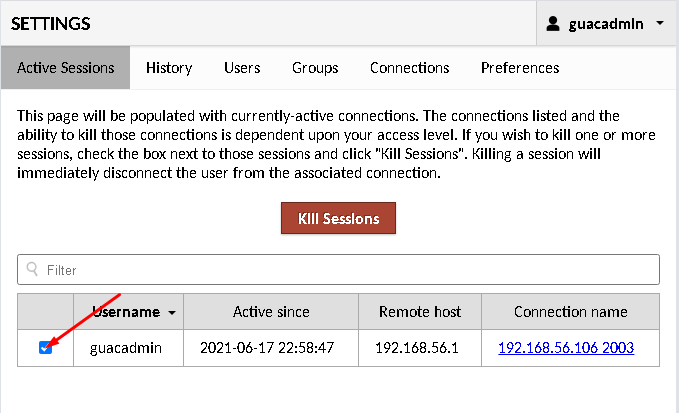The height and width of the screenshot is (413, 679).
Task: Select the Connections tab
Action: pyautogui.click(x=409, y=68)
